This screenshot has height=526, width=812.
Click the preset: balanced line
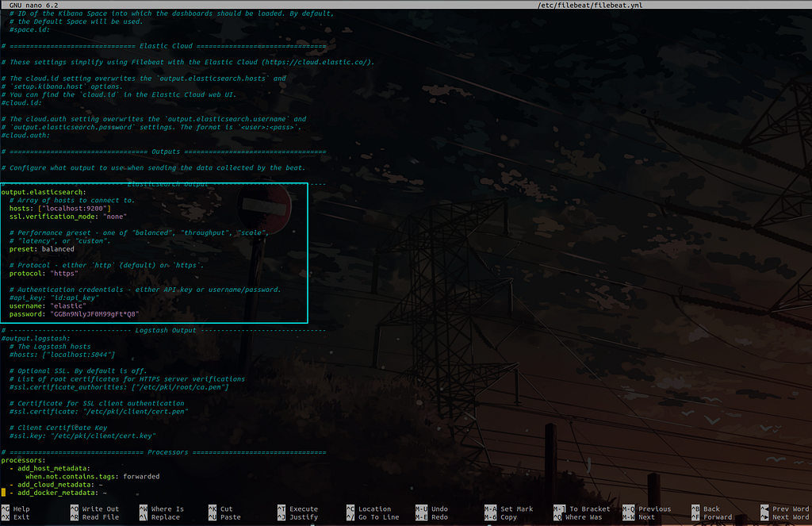[41, 249]
